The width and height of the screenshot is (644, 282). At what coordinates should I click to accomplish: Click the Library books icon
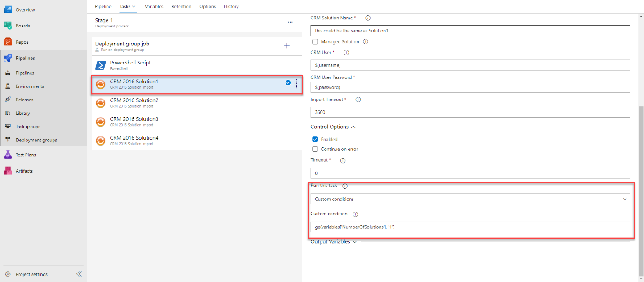8,113
